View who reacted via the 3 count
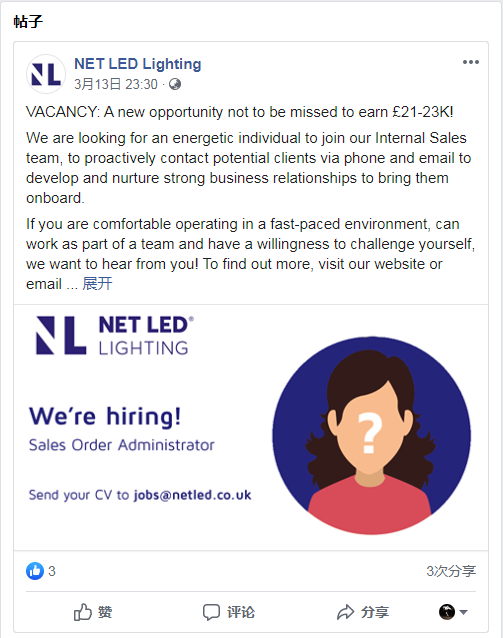Screen dimensions: 503x638 point(52,571)
